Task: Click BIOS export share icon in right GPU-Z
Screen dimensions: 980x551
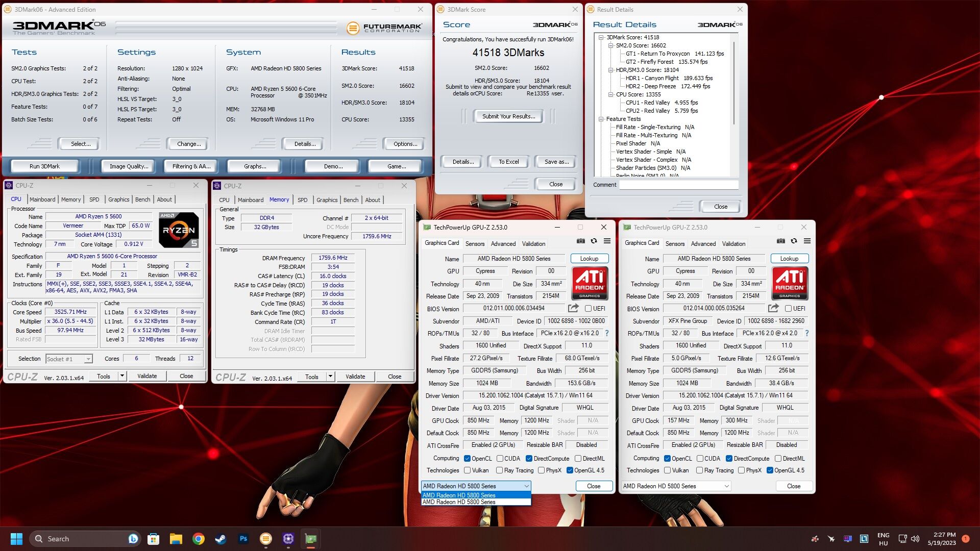Action: (x=773, y=308)
